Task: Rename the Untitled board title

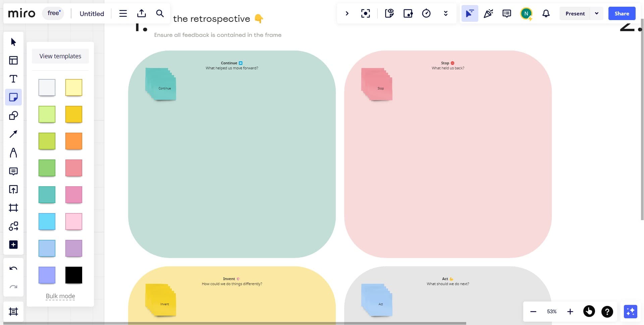Action: 91,13
